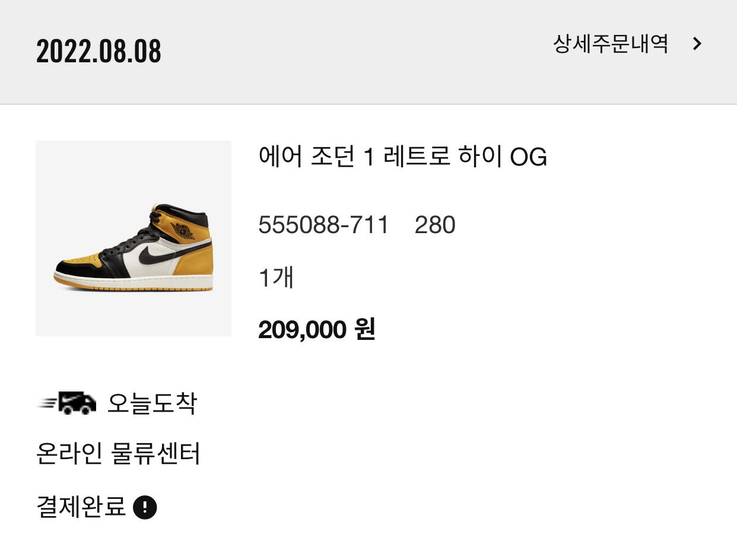The width and height of the screenshot is (737, 560).
Task: Click the chevron arrow beside 상세주문내역
Action: pos(697,44)
